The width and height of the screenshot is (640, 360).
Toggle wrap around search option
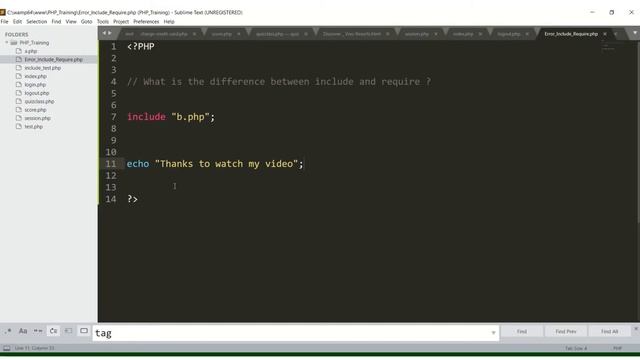(53, 331)
